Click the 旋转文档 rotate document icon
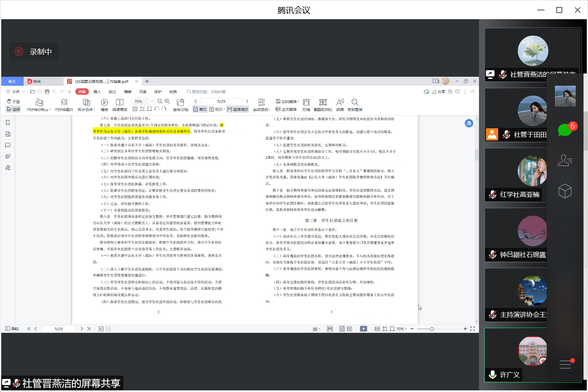The width and height of the screenshot is (588, 392). pyautogui.click(x=180, y=102)
